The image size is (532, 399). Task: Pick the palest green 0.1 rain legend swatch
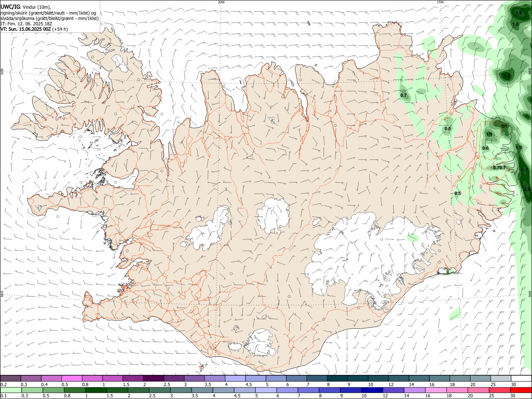click(11, 390)
